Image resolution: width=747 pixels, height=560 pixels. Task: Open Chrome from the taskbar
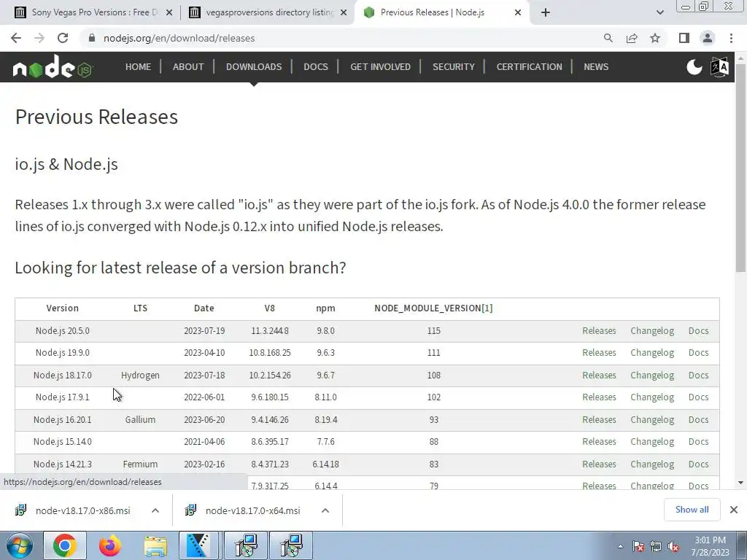[65, 545]
